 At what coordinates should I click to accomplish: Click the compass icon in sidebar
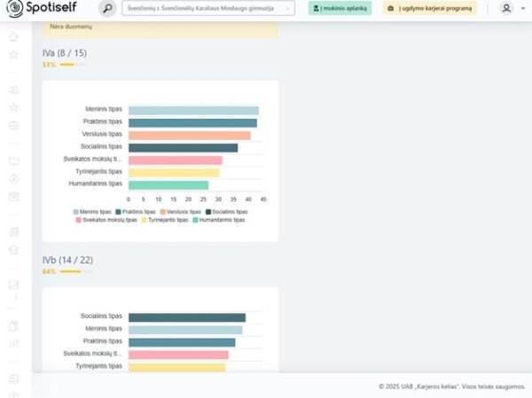(13, 178)
